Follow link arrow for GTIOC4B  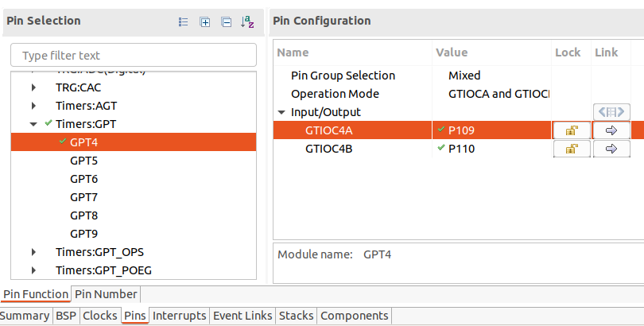tap(611, 149)
